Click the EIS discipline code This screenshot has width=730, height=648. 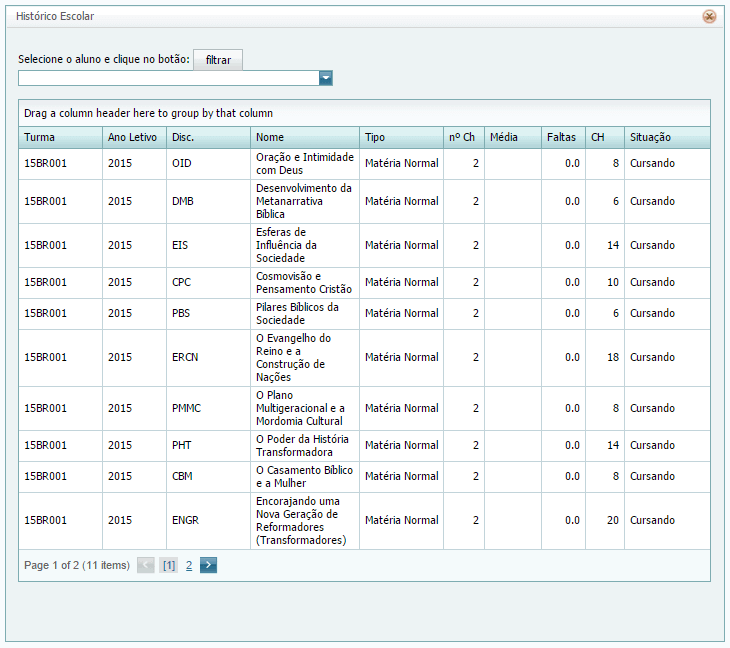[180, 245]
